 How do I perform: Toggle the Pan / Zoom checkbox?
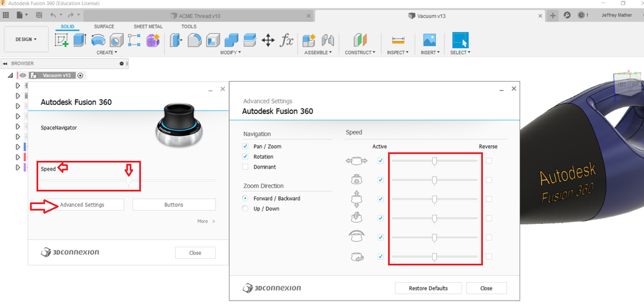click(x=245, y=146)
